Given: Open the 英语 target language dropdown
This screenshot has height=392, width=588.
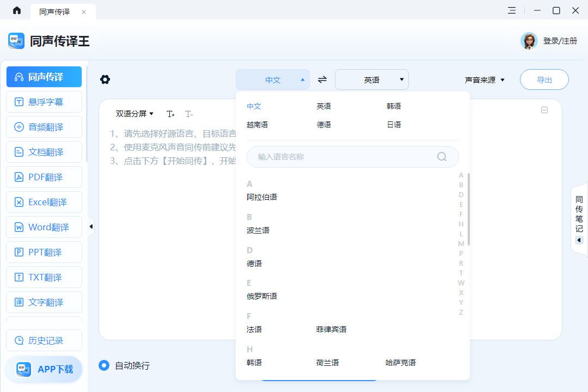Looking at the screenshot, I should 372,79.
